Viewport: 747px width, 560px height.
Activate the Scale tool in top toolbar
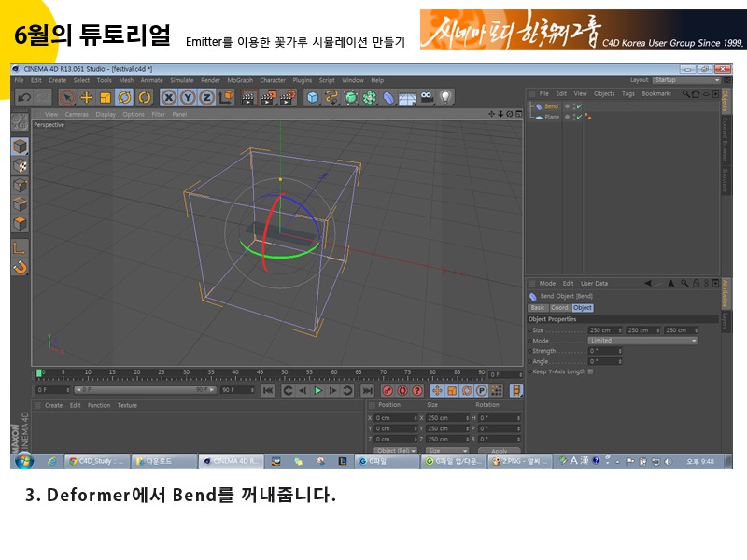(x=106, y=98)
